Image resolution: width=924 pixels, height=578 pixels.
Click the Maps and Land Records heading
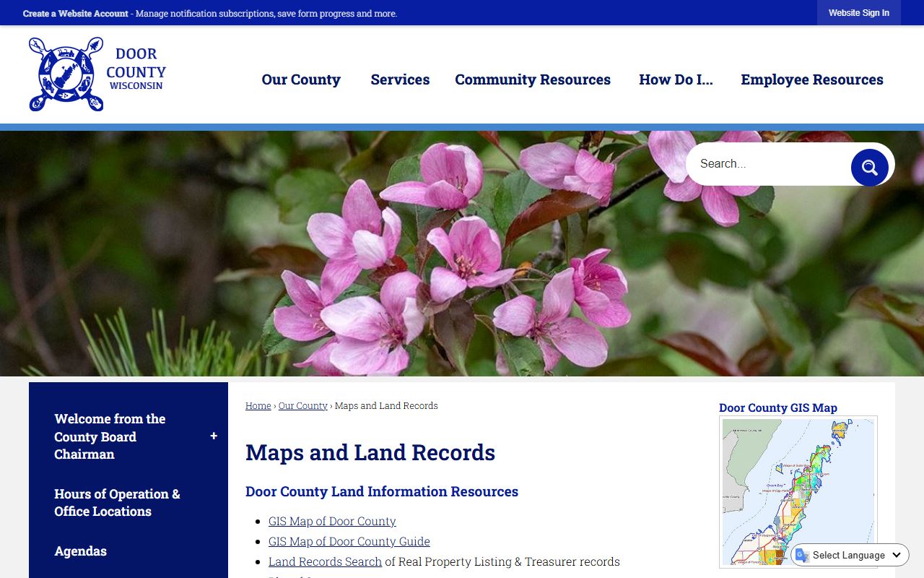370,453
